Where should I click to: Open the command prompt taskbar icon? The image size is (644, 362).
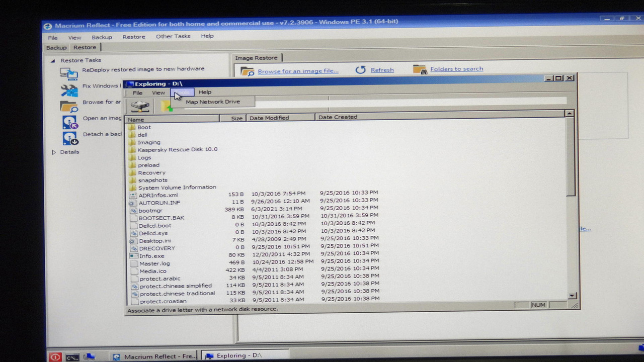click(x=72, y=357)
